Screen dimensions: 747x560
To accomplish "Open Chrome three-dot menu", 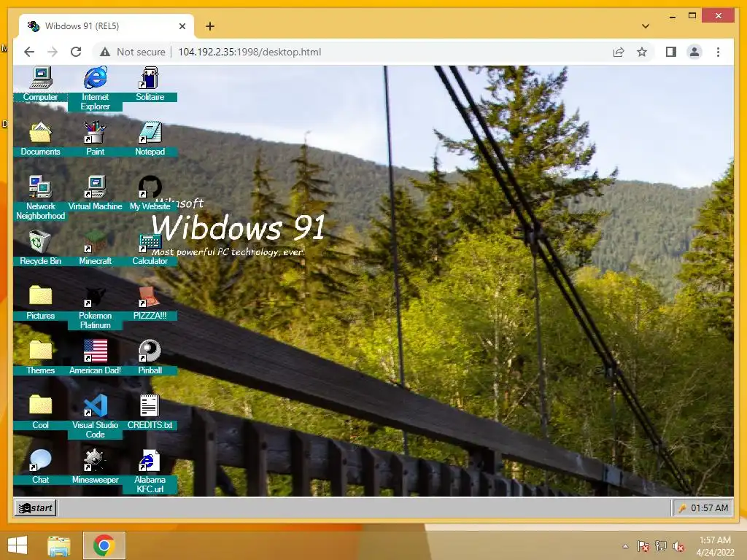I will tap(718, 52).
